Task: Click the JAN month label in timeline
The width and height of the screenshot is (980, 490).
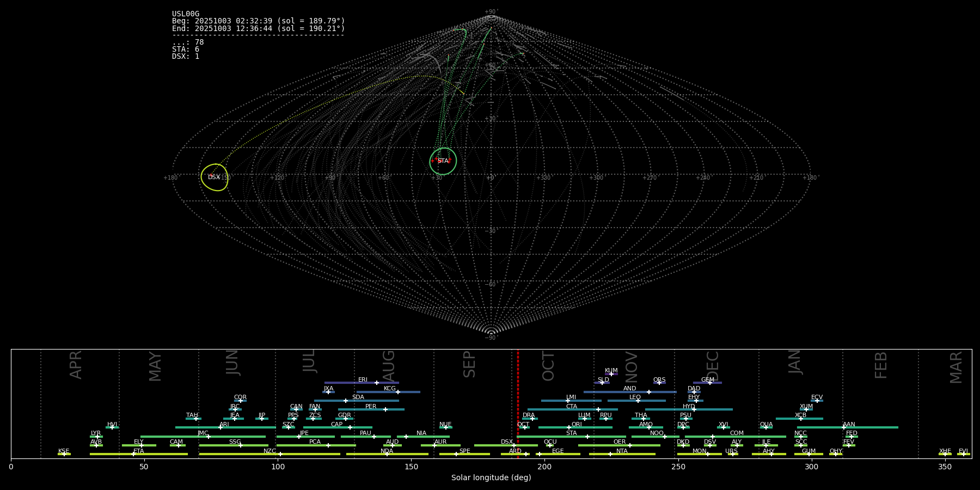Action: point(795,362)
